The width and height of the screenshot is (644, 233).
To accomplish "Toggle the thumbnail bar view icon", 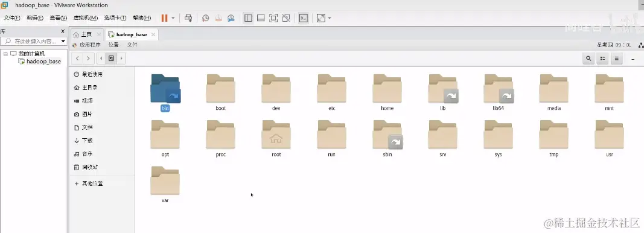I will tap(261, 18).
